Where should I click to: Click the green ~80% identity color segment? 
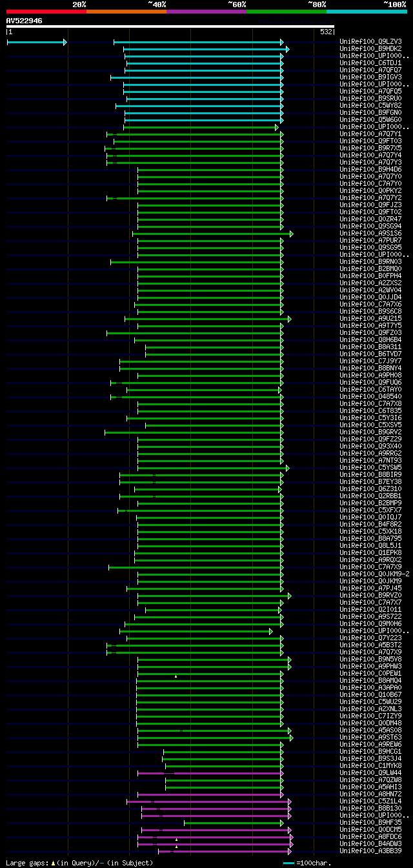pyautogui.click(x=286, y=11)
